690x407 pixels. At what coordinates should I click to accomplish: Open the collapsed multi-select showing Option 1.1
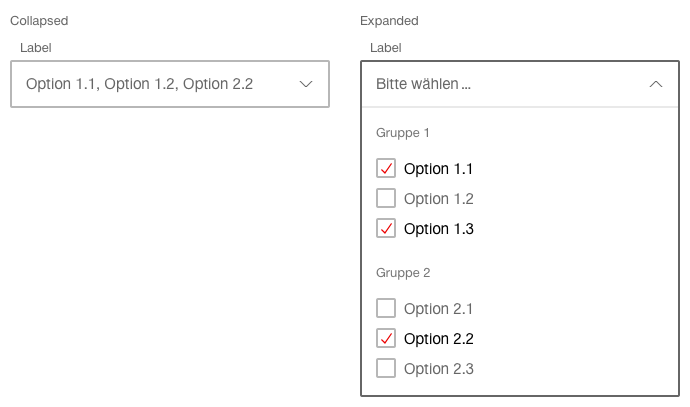click(170, 84)
